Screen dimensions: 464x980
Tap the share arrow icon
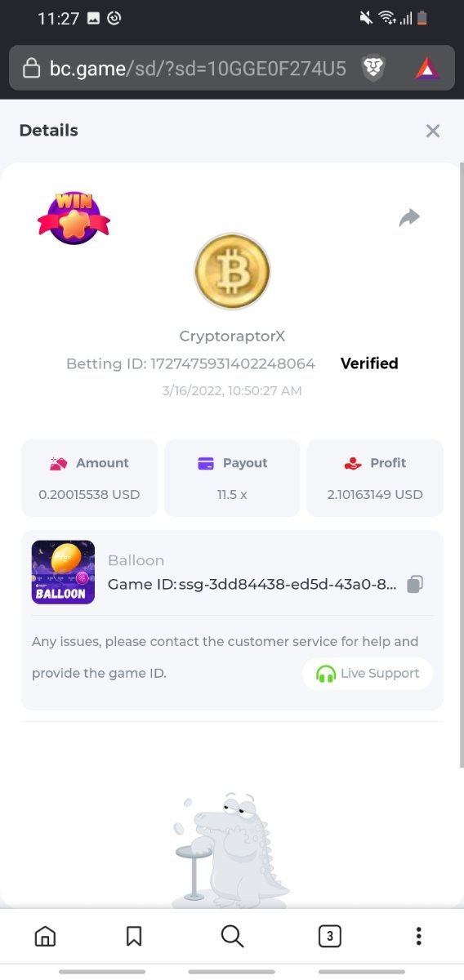coord(409,217)
